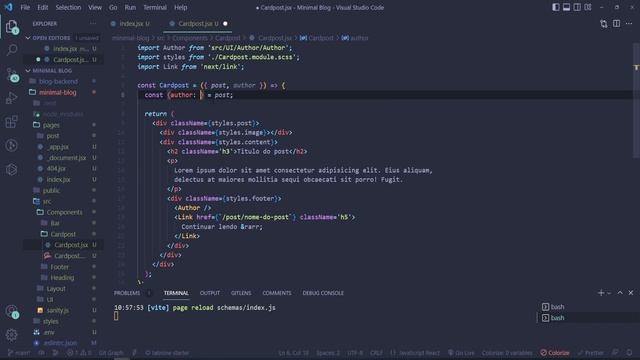Viewport: 640px width, 360px height.
Task: Open the Terminal menu
Action: (x=155, y=7)
